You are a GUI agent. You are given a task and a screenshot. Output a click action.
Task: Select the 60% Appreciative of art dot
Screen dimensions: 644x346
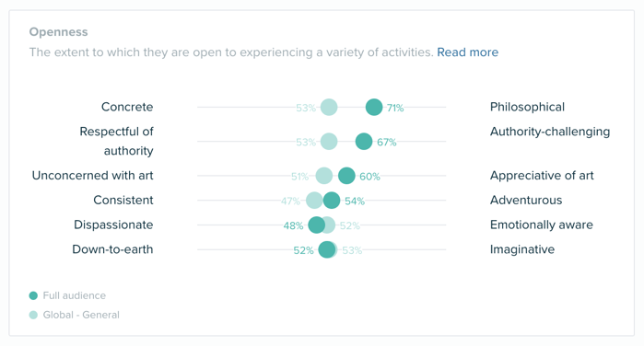pos(346,176)
